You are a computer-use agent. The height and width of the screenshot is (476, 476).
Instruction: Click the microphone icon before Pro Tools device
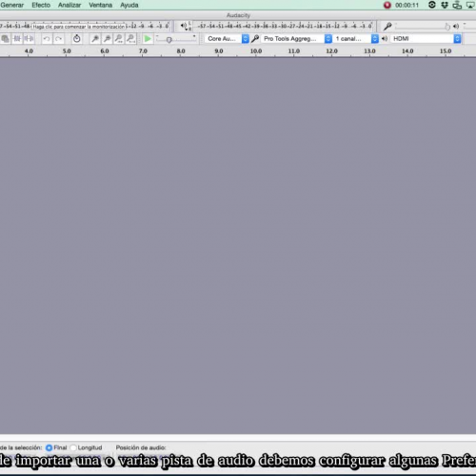(x=255, y=39)
